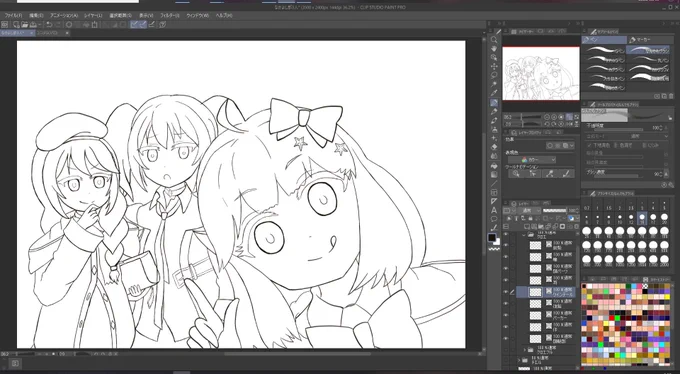Select the Fill bucket tool
Image resolution: width=680 pixels, height=374 pixels.
point(494,166)
